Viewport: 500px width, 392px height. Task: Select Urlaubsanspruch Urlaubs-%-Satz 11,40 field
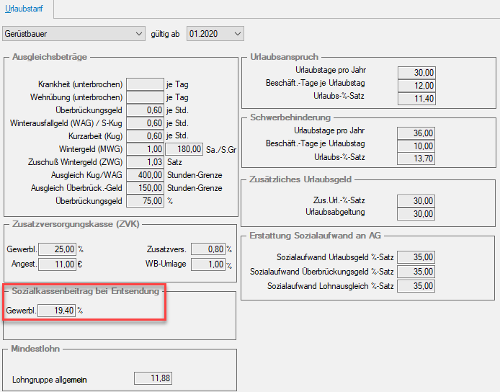point(417,99)
